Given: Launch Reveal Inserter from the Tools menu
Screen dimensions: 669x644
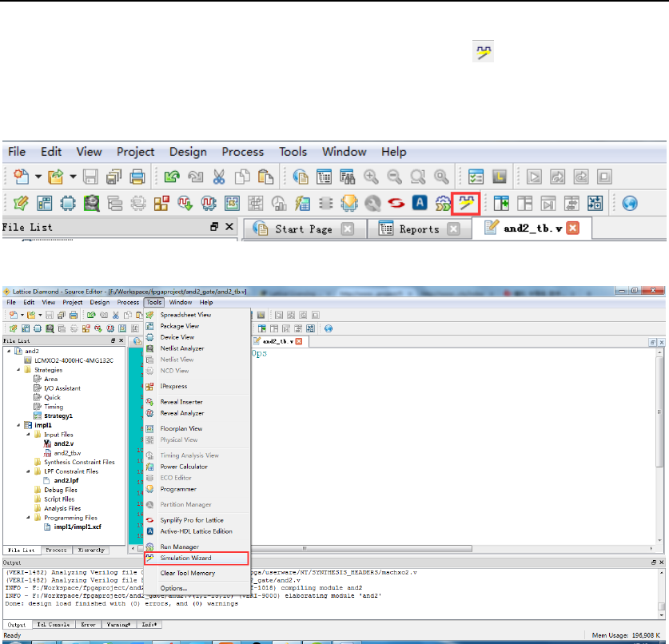Looking at the screenshot, I should pyautogui.click(x=181, y=402).
